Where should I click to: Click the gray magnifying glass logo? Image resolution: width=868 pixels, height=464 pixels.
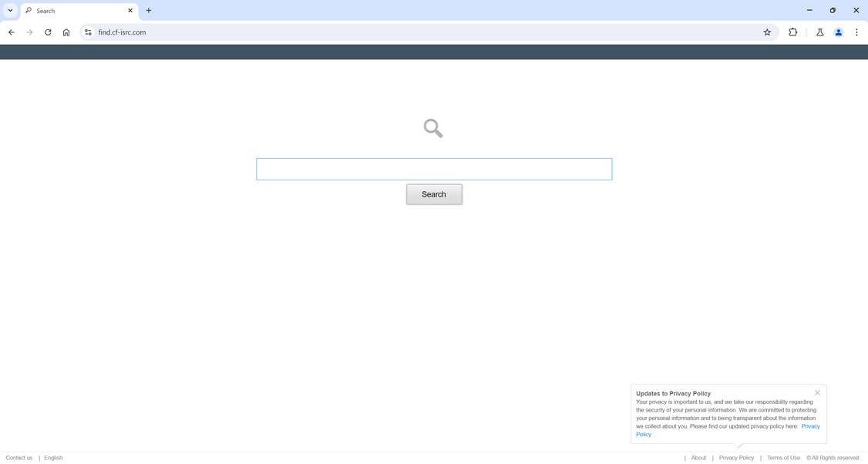point(433,129)
